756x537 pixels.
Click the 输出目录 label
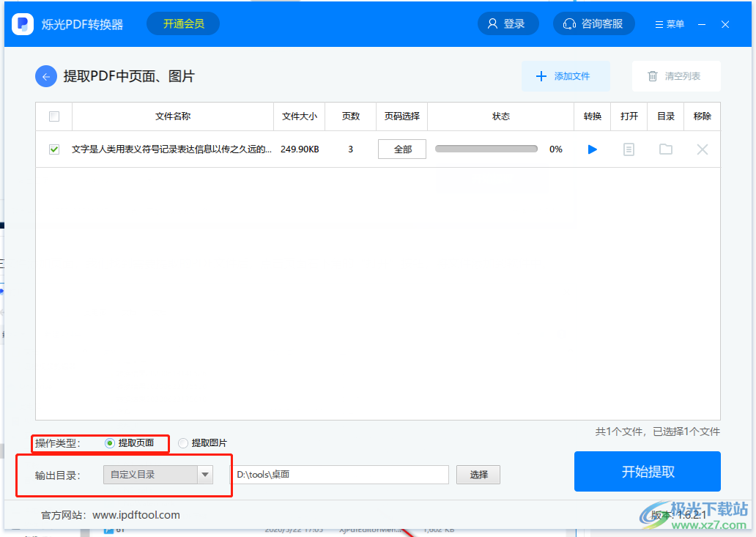tap(58, 475)
